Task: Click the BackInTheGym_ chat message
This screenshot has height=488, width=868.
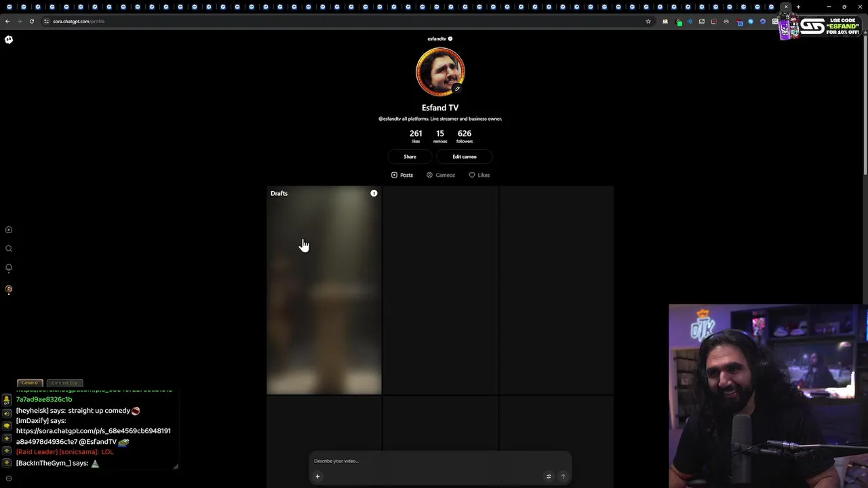Action: (x=58, y=463)
